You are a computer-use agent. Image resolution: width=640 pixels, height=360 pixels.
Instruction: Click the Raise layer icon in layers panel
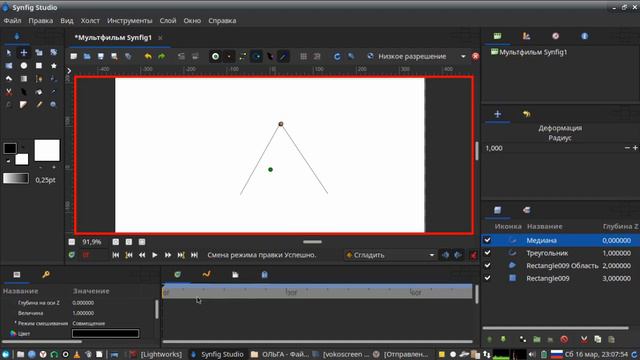click(x=489, y=339)
